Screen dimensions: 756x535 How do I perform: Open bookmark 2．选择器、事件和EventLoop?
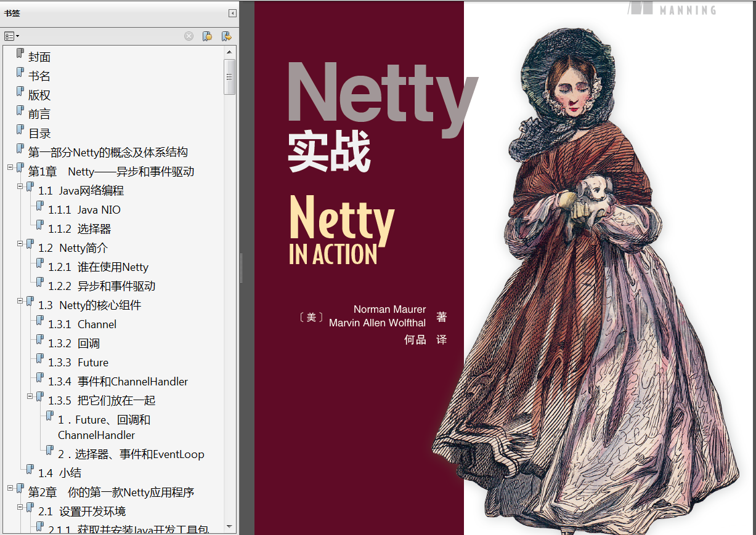[x=131, y=454]
